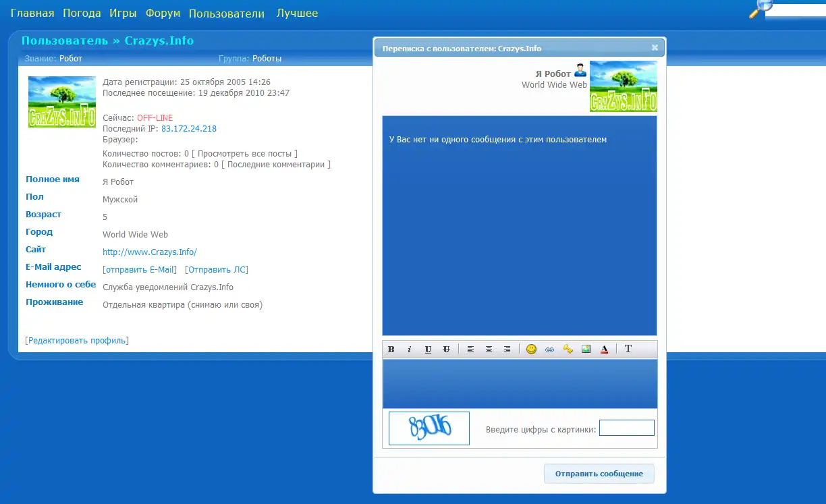This screenshot has height=504, width=826.
Task: Align message text to the left
Action: 470,349
